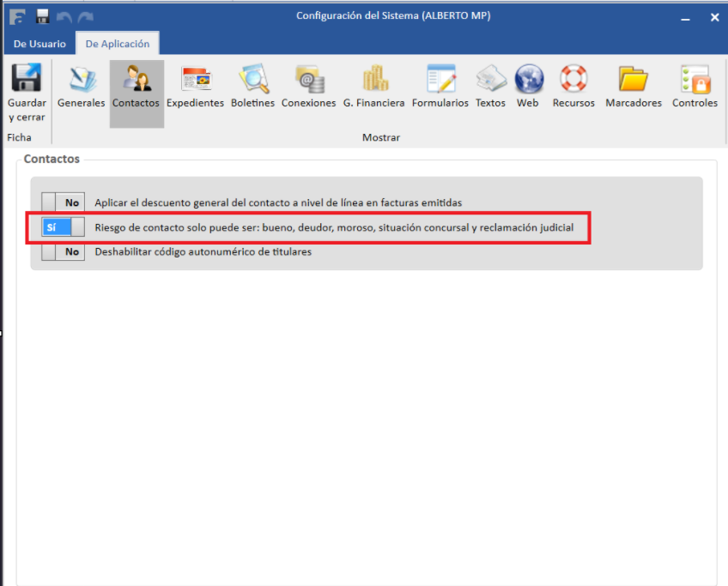Toggle Deshabilitar código autonumérico de titulares

64,252
